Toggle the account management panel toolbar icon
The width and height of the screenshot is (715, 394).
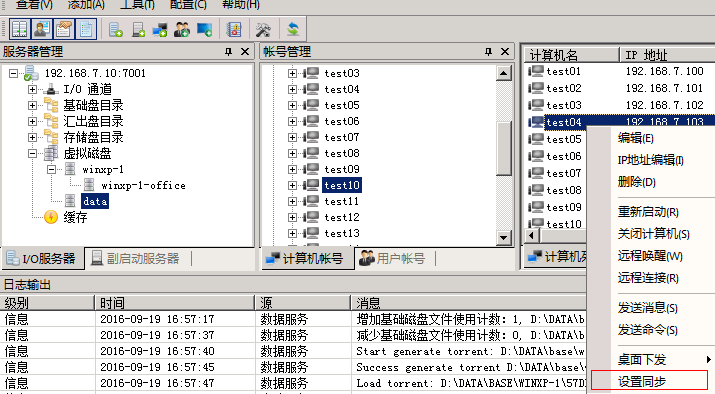coord(41,29)
